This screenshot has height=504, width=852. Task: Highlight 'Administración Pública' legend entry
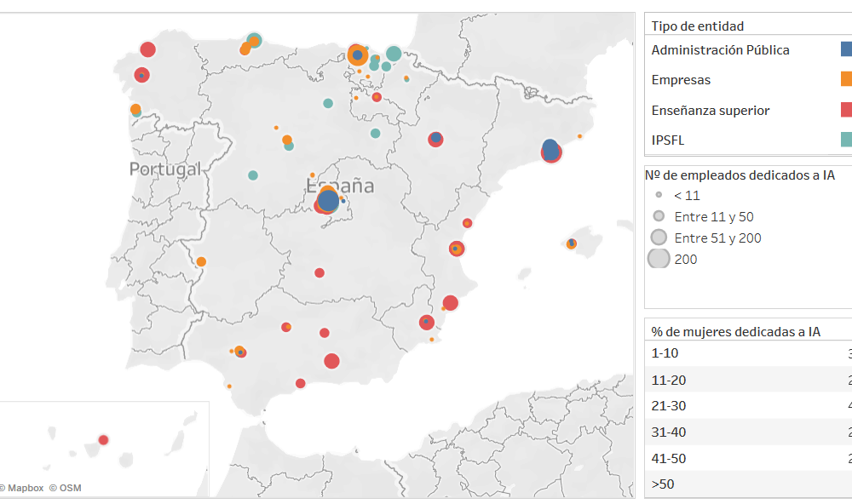point(720,50)
